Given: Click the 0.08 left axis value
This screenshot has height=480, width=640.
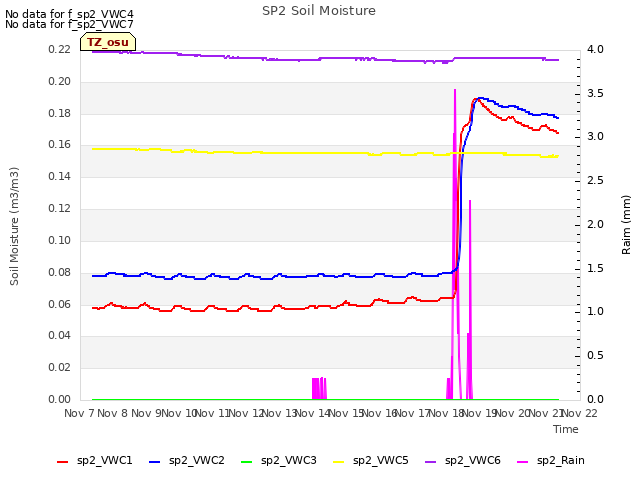Looking at the screenshot, I should 60,272.
